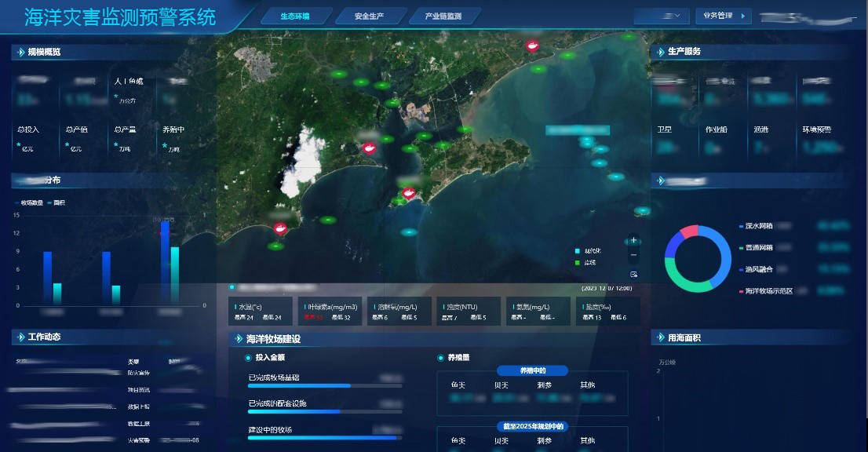Click the 养殖中的 pill button

[531, 370]
